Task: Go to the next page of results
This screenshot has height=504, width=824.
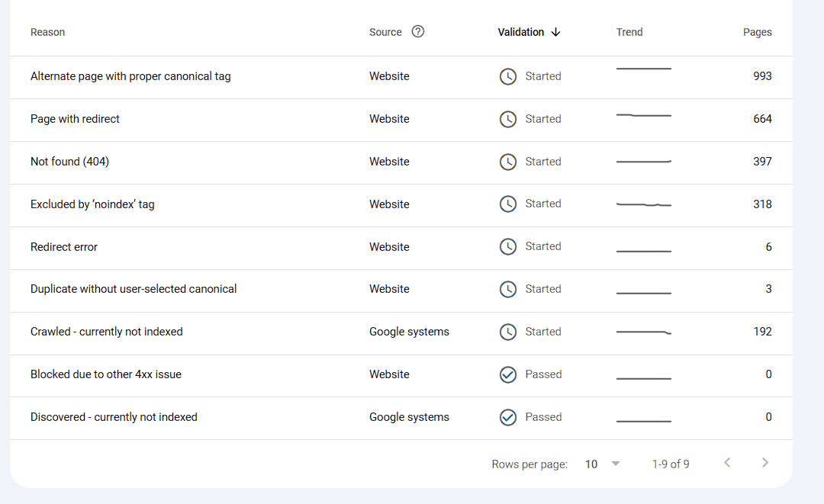Action: coord(765,463)
